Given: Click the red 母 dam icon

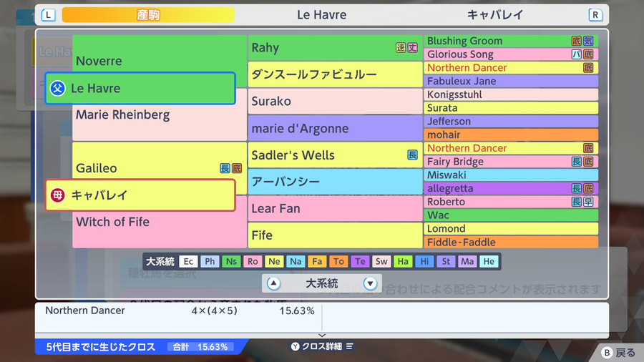Looking at the screenshot, I should pos(57,195).
